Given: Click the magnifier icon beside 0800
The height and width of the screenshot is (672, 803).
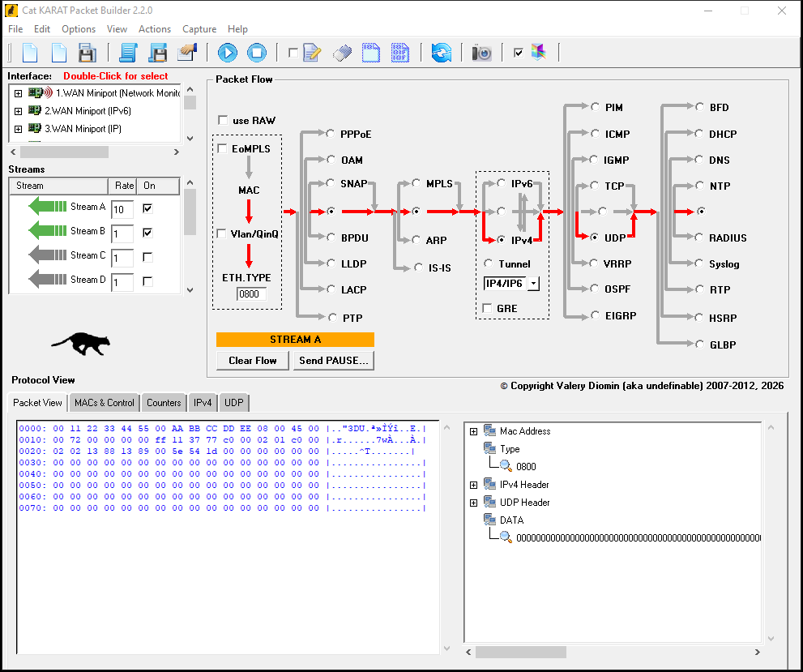Looking at the screenshot, I should (x=506, y=466).
